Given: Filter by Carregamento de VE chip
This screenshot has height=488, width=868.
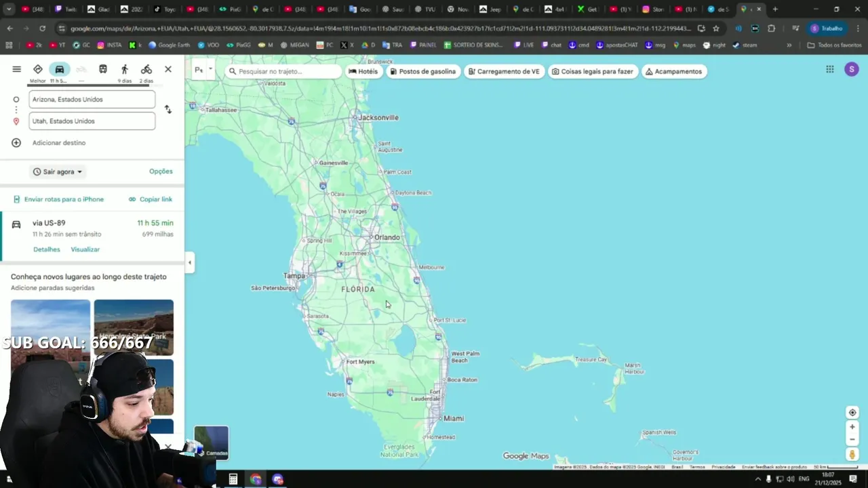Looking at the screenshot, I should point(505,71).
